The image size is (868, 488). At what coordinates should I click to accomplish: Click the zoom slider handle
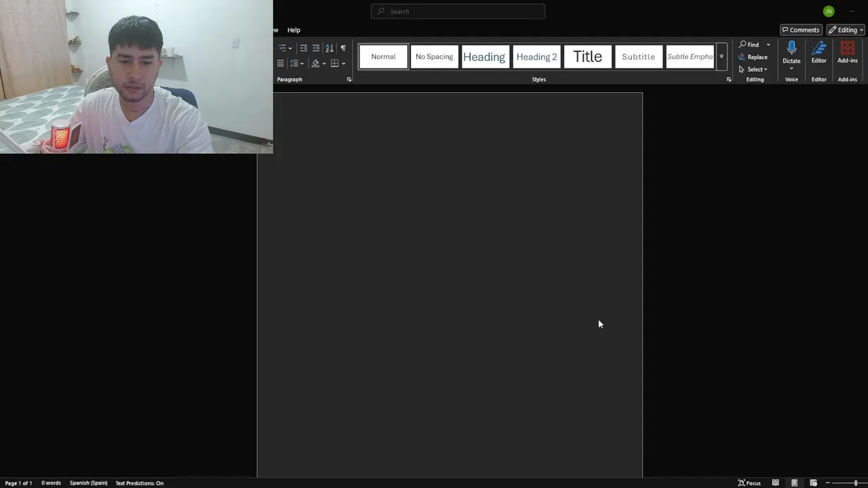(856, 483)
